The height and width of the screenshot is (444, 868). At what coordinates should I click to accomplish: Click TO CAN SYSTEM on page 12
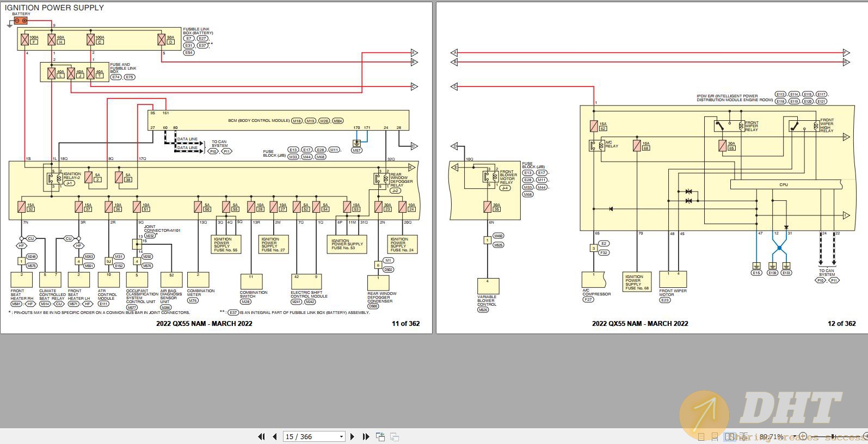click(x=827, y=273)
